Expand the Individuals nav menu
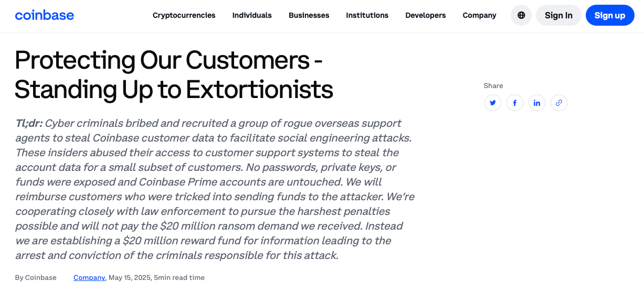The width and height of the screenshot is (644, 292). 252,15
